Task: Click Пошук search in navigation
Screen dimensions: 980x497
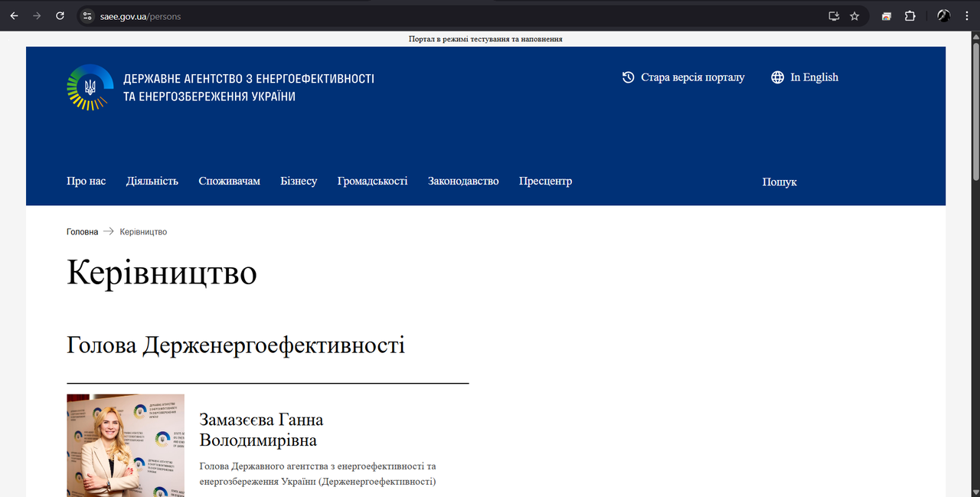Action: click(x=779, y=182)
